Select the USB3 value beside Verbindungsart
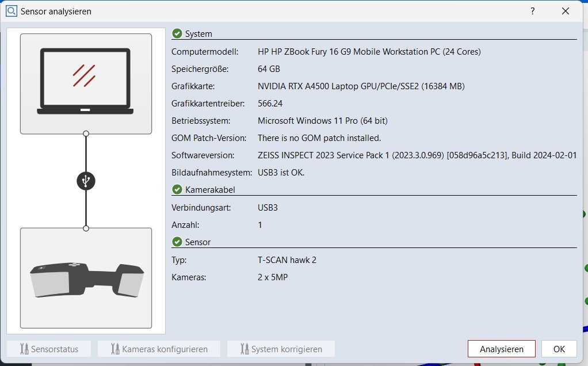 click(268, 208)
